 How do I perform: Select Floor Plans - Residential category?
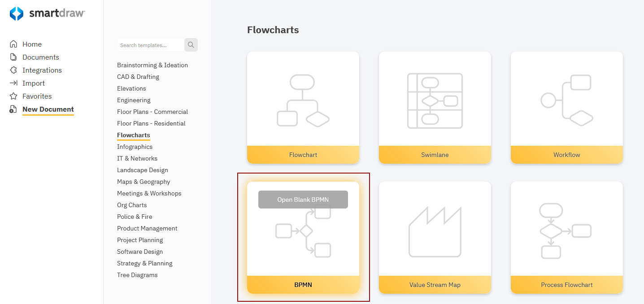pyautogui.click(x=151, y=123)
